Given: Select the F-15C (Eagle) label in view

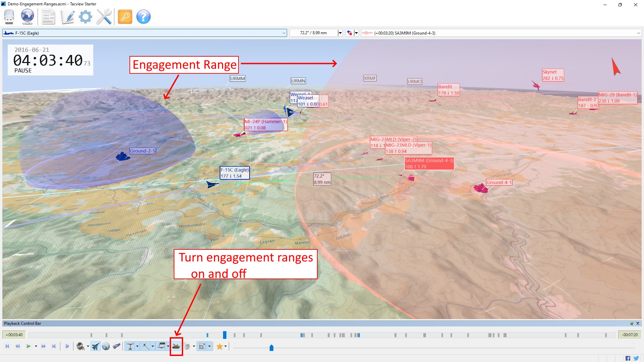Looking at the screenshot, I should pyautogui.click(x=235, y=173).
